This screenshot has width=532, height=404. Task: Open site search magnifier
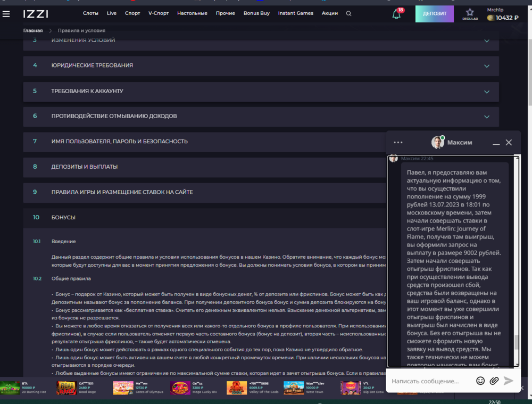(348, 14)
